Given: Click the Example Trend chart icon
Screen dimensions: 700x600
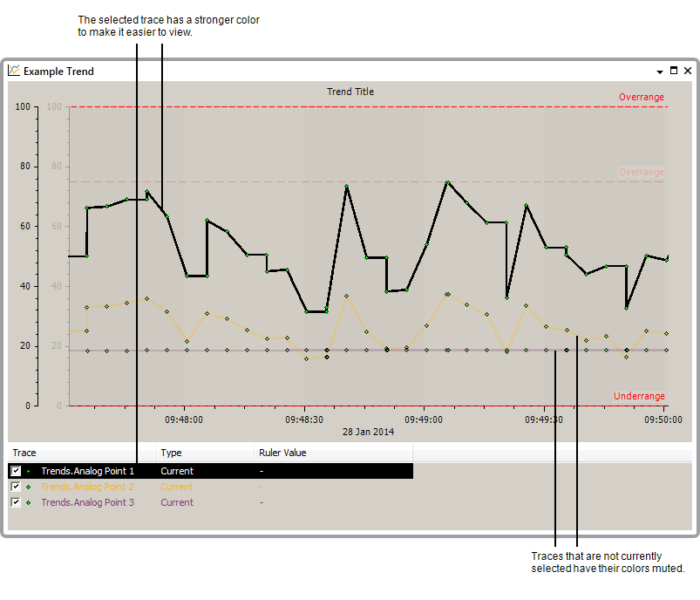Looking at the screenshot, I should (14, 72).
